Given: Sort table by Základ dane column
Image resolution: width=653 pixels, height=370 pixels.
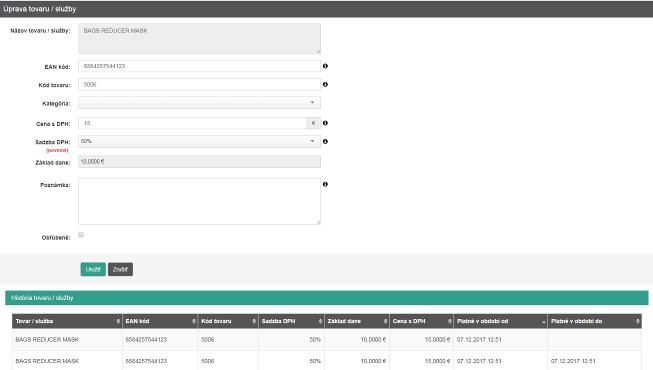Looking at the screenshot, I should click(x=357, y=321).
